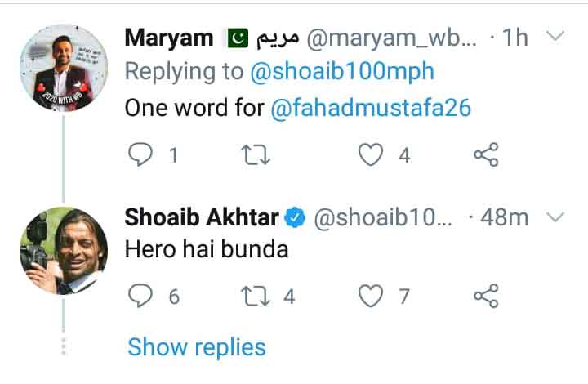This screenshot has height=384, width=588.
Task: Click the 48m timestamp on Shoaib's tweet
Action: pos(506,217)
